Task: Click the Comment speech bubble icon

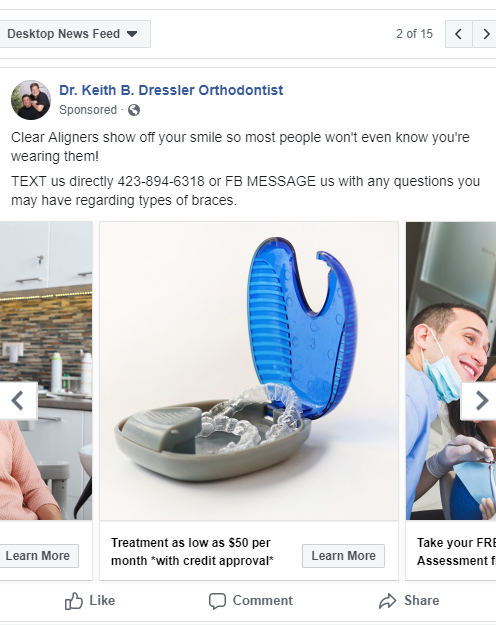Action: pyautogui.click(x=217, y=601)
